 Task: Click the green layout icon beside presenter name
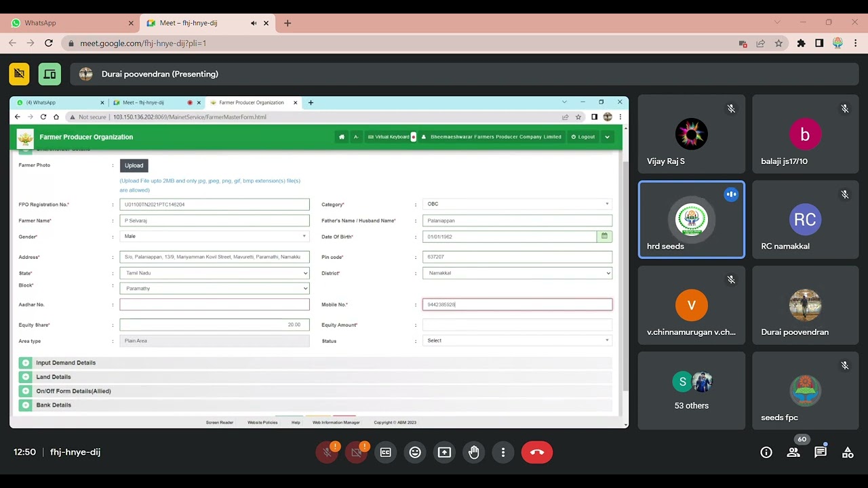point(50,74)
